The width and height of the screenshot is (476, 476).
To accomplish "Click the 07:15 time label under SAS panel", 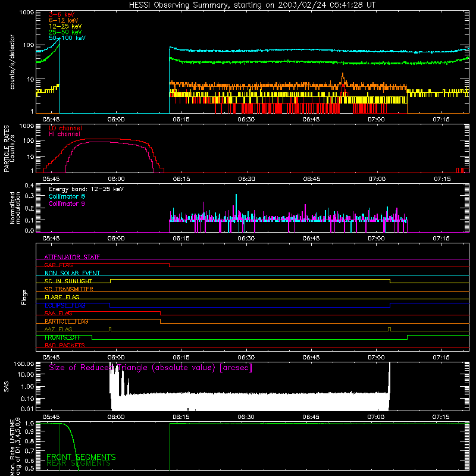I will (x=441, y=417).
